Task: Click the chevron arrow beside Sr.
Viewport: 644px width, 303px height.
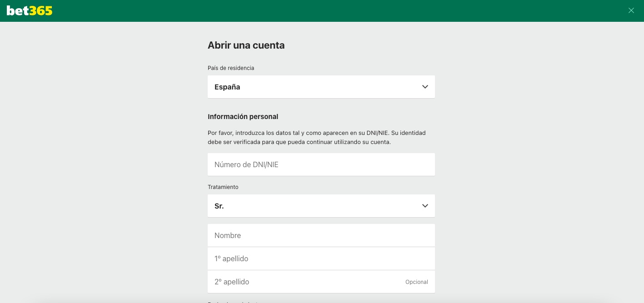Action: point(425,206)
